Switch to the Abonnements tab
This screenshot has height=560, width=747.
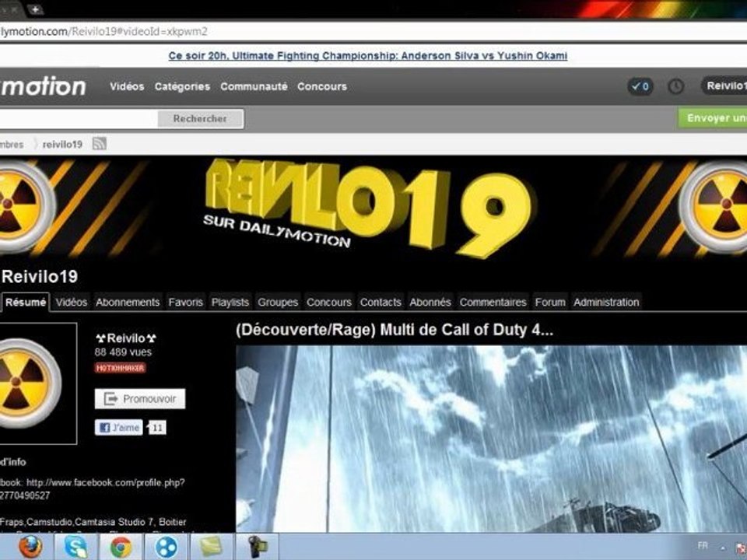point(128,302)
